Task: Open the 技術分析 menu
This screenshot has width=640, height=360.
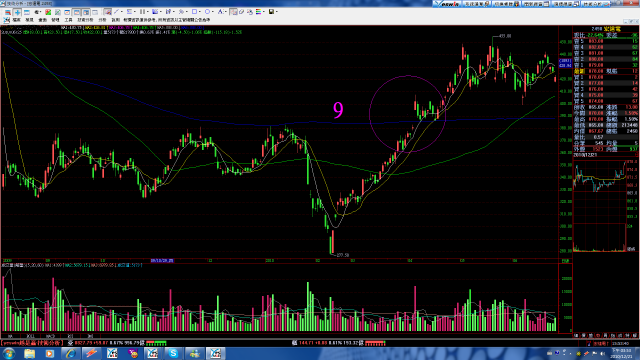Action: pyautogui.click(x=85, y=20)
